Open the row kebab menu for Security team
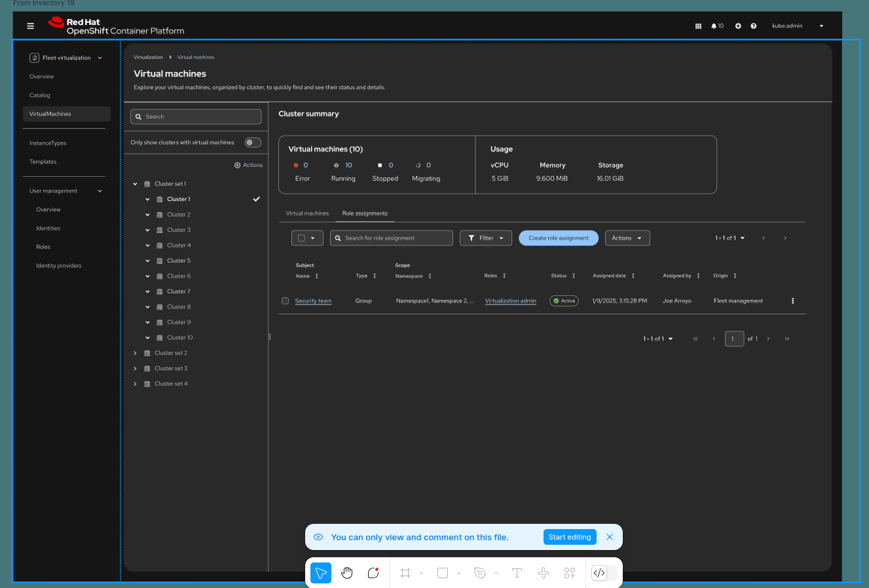 pos(792,301)
